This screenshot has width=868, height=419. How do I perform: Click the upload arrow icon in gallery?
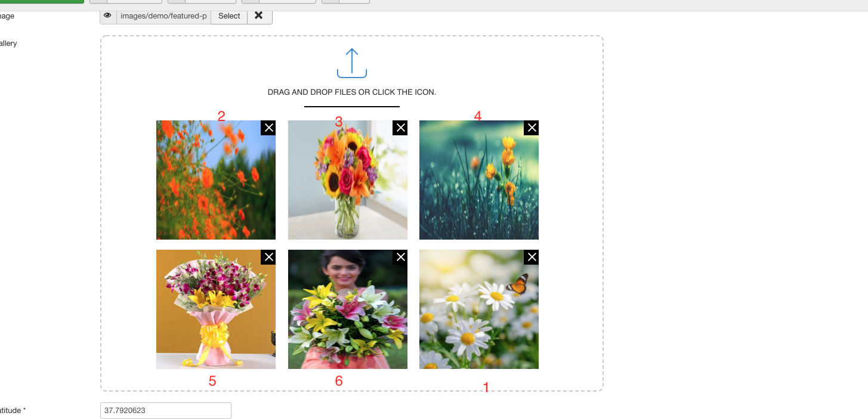(x=351, y=63)
